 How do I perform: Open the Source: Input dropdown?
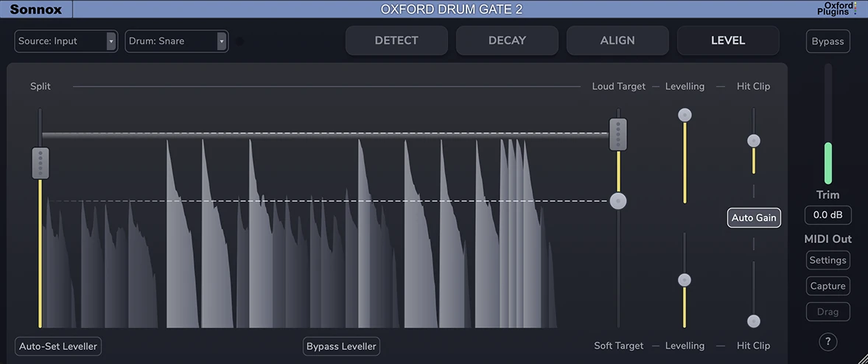(x=66, y=41)
